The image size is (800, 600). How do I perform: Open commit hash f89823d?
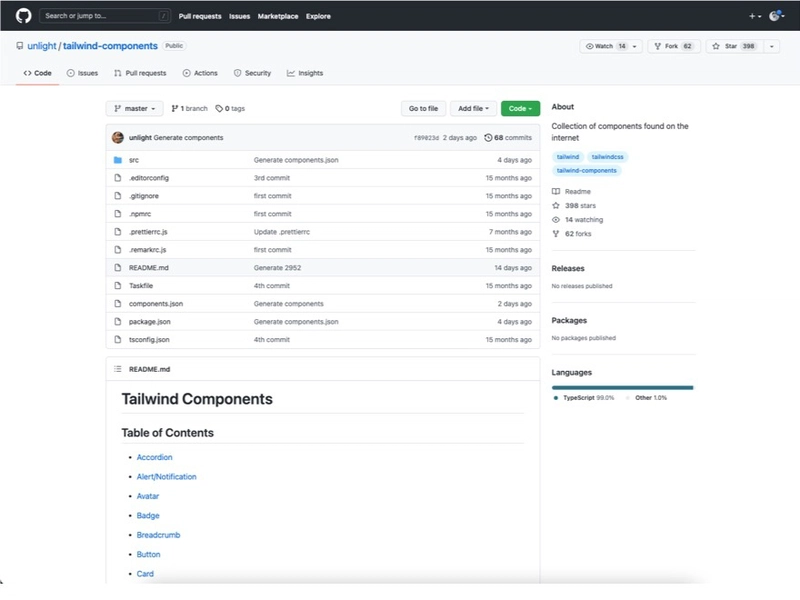pyautogui.click(x=426, y=138)
